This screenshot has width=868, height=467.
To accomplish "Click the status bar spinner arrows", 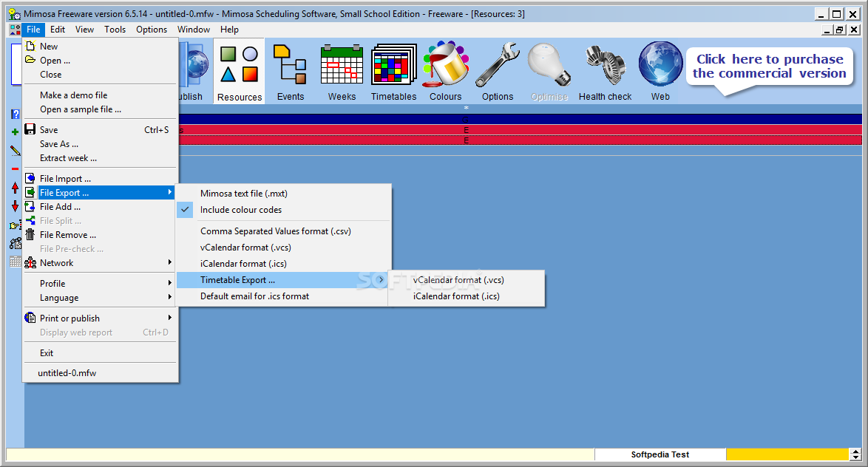I will click(856, 454).
